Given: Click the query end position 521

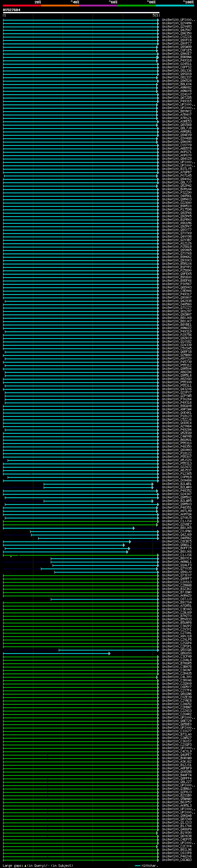Looking at the screenshot, I should (x=155, y=15).
